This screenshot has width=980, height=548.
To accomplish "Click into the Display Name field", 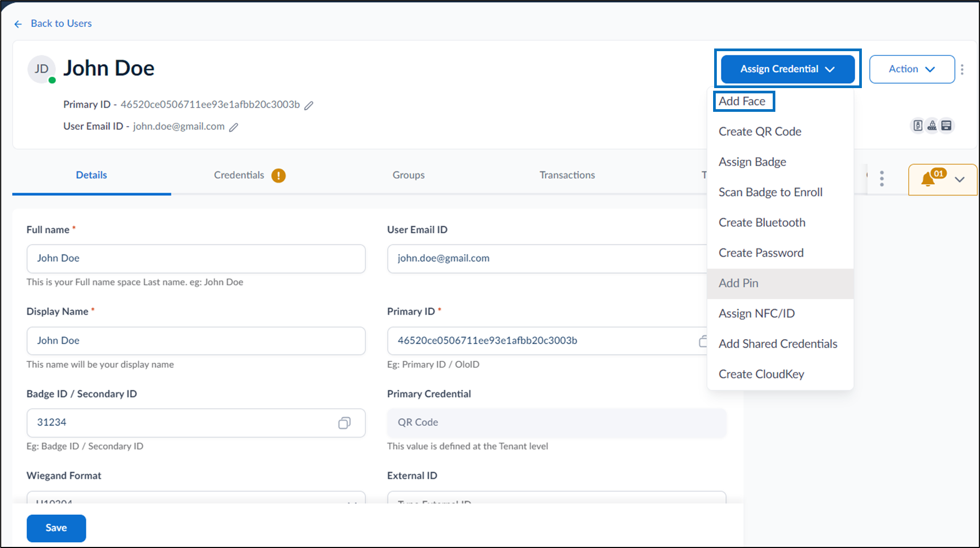I will [196, 341].
